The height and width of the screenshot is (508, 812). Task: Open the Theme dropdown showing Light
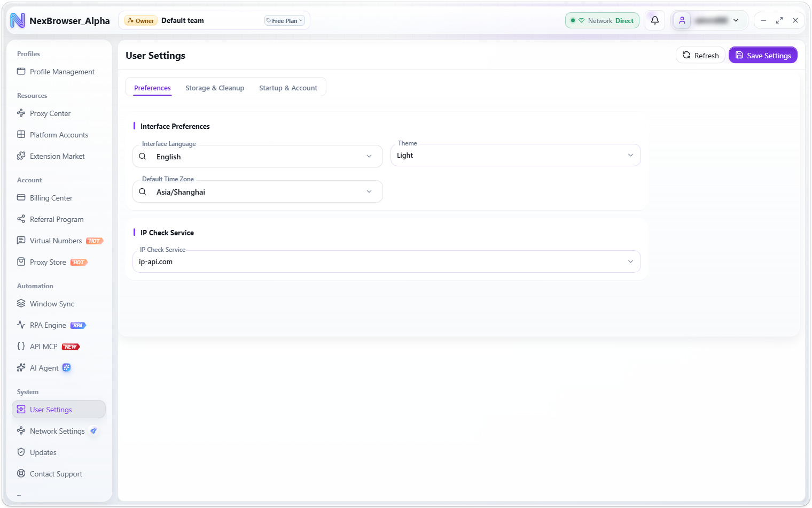[x=516, y=155]
